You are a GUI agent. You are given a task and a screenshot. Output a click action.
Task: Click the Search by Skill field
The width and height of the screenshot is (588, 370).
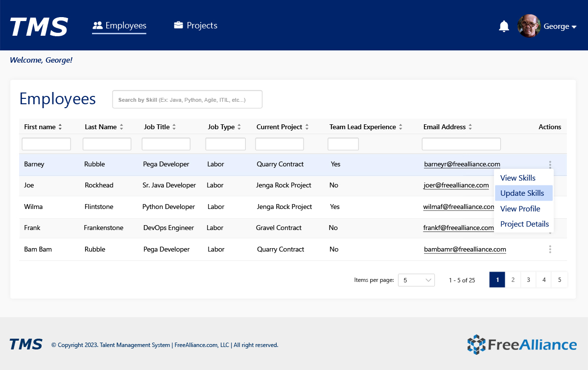click(187, 99)
